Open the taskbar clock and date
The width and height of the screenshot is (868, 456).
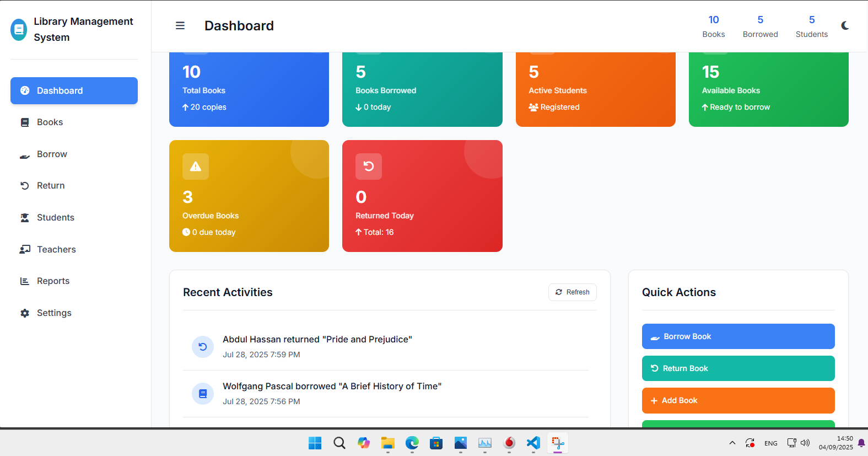pyautogui.click(x=835, y=443)
